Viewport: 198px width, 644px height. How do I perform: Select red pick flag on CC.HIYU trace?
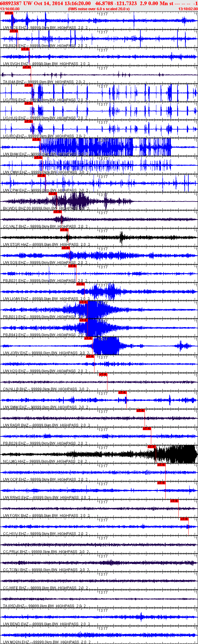(184, 519)
